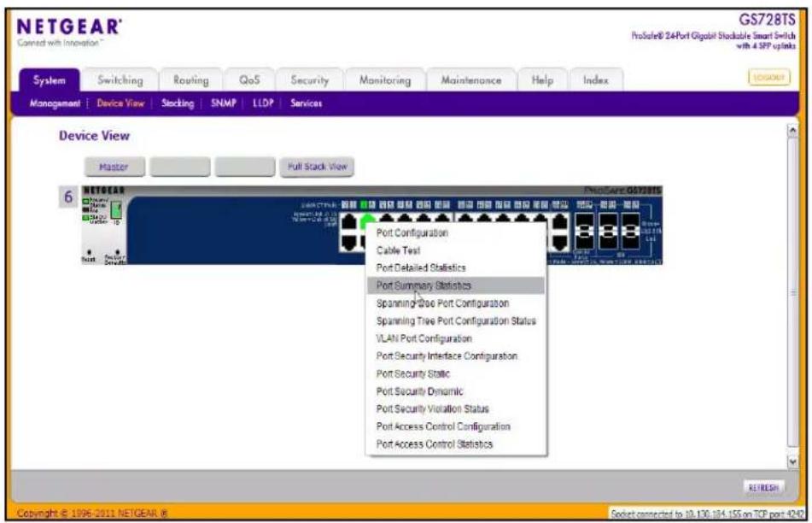Open the Maintenance tab

click(471, 80)
